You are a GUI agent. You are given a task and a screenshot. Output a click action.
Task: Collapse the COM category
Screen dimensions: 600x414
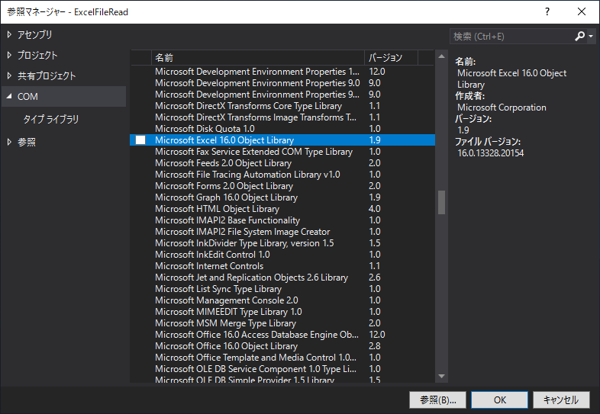9,96
